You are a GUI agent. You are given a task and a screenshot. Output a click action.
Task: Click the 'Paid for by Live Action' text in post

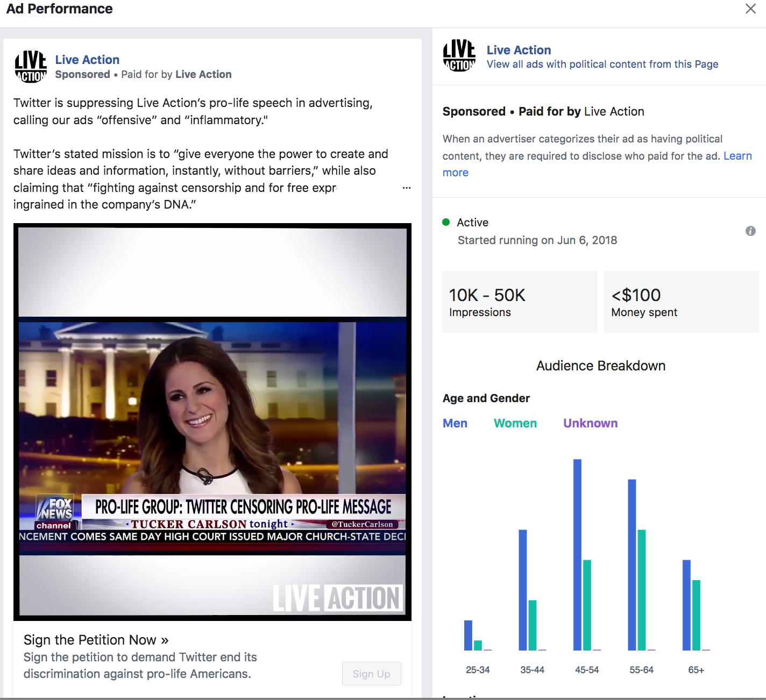click(176, 74)
